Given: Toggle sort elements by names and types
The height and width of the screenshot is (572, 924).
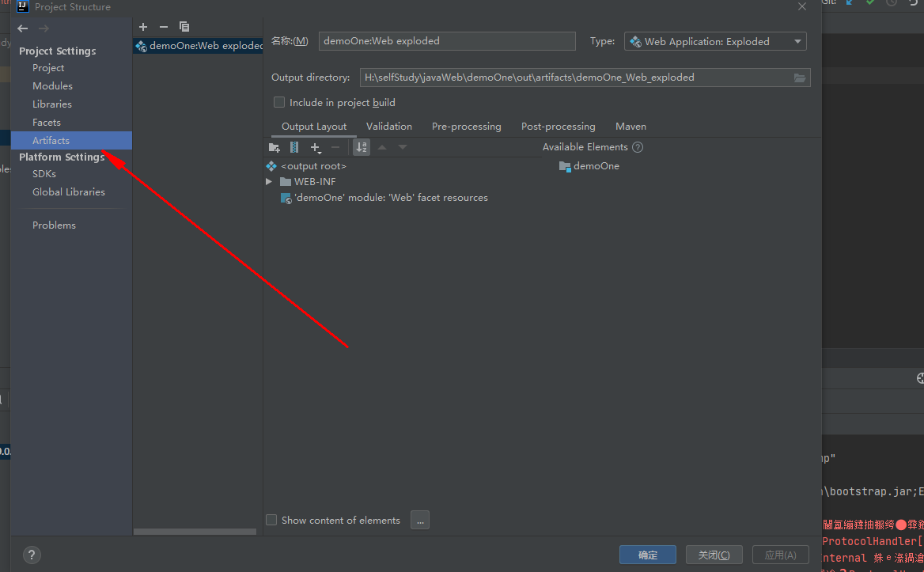Looking at the screenshot, I should (x=362, y=147).
